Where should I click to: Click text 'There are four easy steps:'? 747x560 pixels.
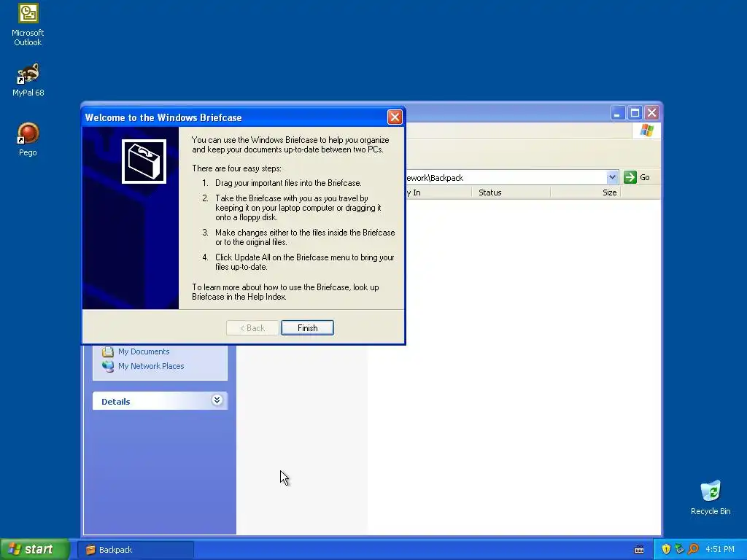point(237,168)
